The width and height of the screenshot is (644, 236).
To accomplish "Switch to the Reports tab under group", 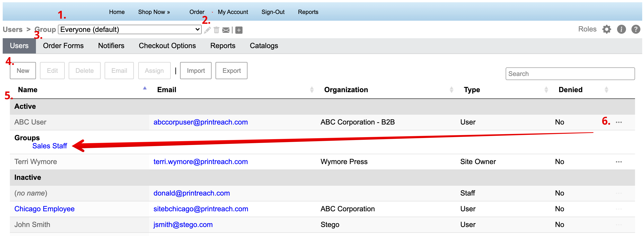I will click(223, 46).
